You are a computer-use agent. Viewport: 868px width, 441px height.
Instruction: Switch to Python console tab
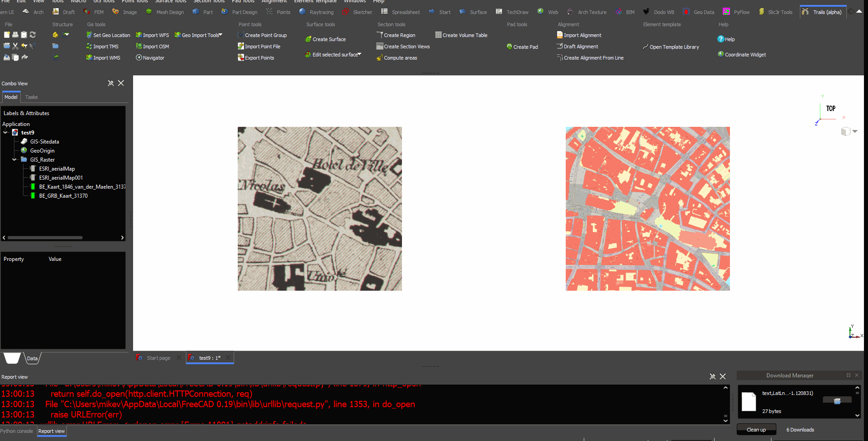(17, 431)
